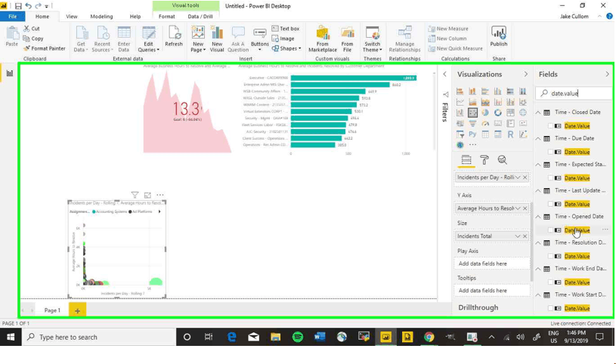Select the Format paint roller icon
This screenshot has width=616, height=364.
click(484, 160)
